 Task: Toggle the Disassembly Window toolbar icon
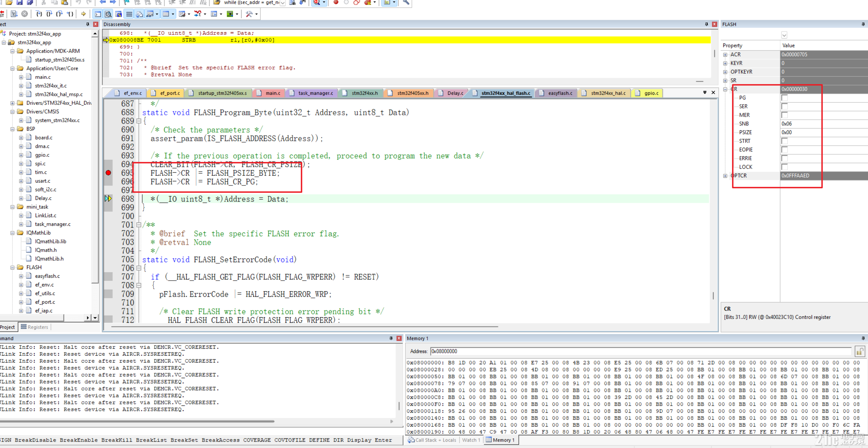click(x=108, y=14)
